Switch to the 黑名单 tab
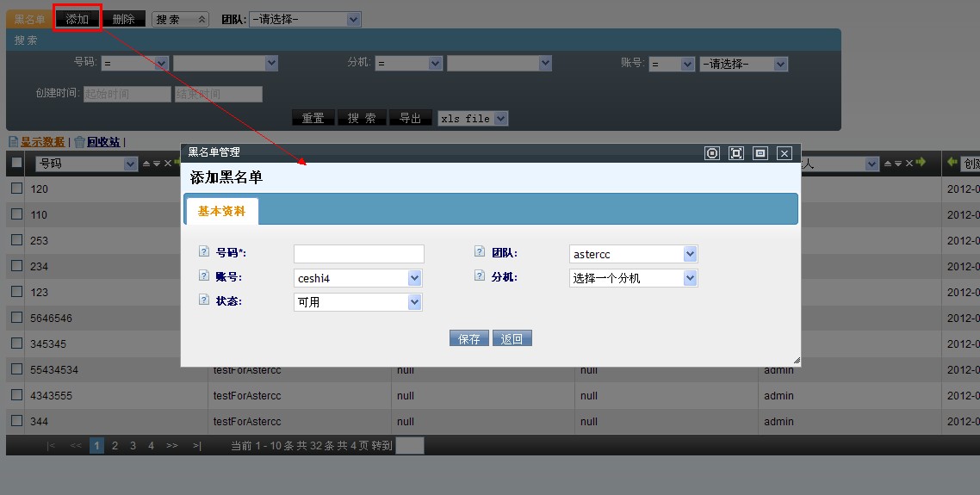 point(29,19)
